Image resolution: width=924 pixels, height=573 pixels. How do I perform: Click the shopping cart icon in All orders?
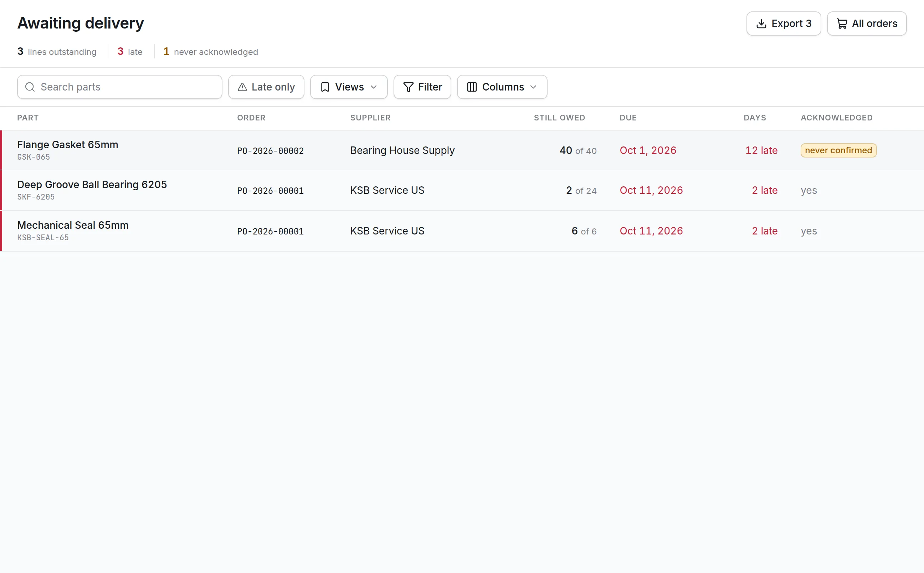[x=842, y=24]
